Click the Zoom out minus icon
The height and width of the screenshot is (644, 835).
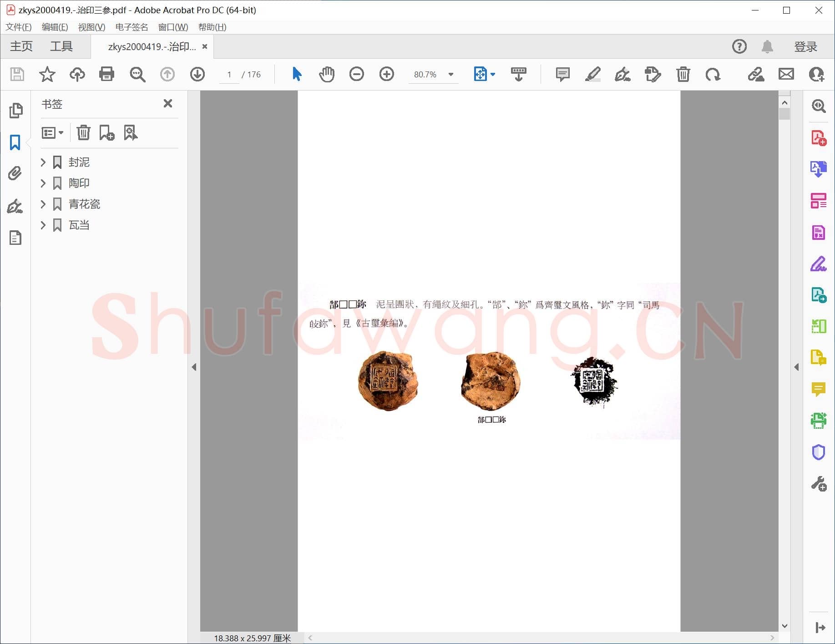pos(356,74)
